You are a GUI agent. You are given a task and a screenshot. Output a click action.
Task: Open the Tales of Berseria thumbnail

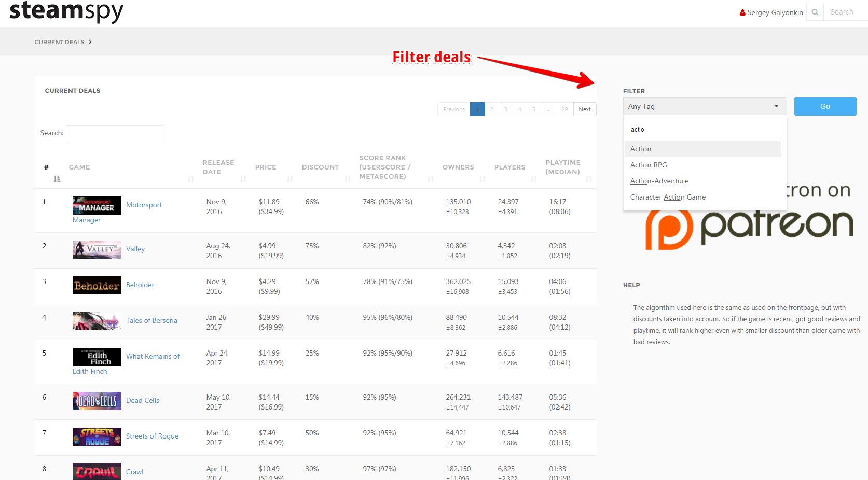click(97, 321)
